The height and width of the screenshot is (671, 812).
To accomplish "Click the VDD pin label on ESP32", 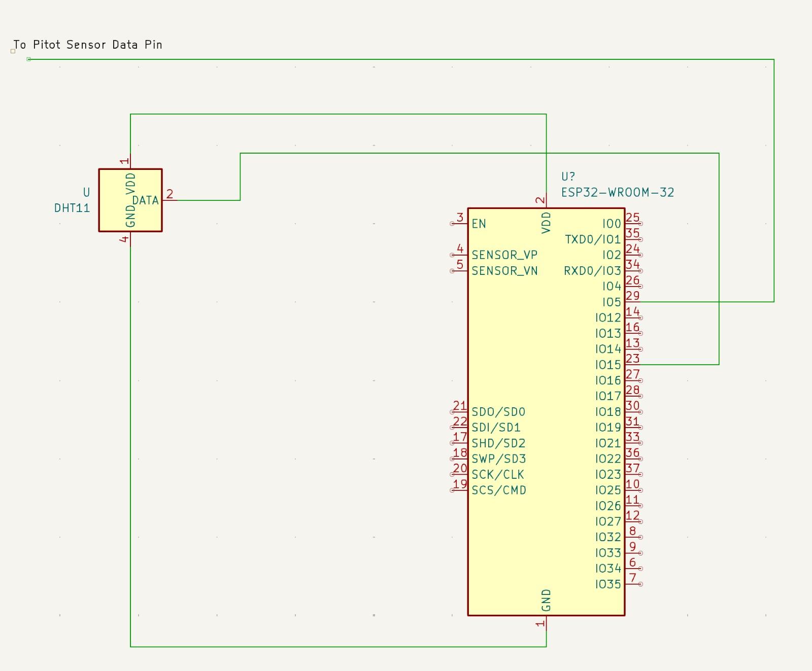I will click(x=546, y=223).
